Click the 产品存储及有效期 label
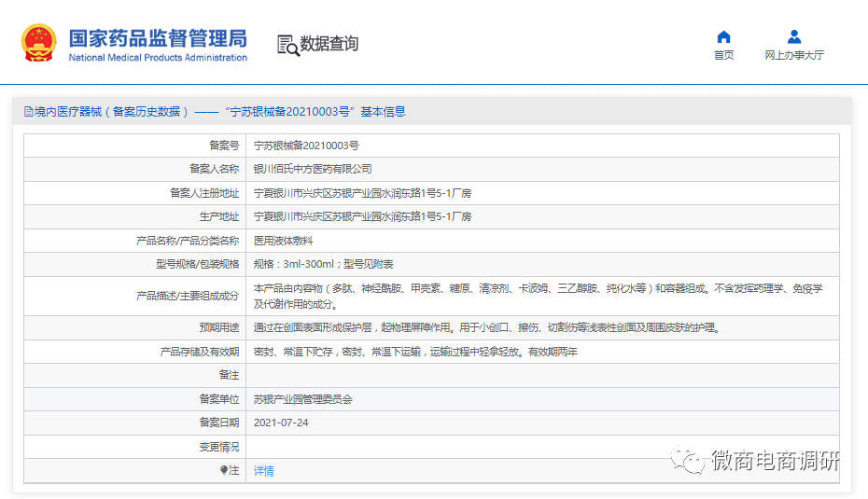Image resolution: width=868 pixels, height=499 pixels. (200, 352)
